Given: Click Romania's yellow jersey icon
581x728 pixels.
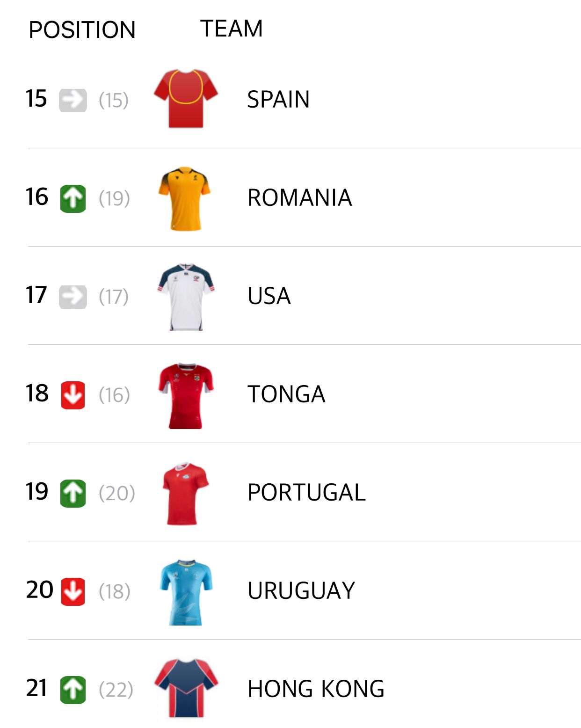Looking at the screenshot, I should (185, 198).
